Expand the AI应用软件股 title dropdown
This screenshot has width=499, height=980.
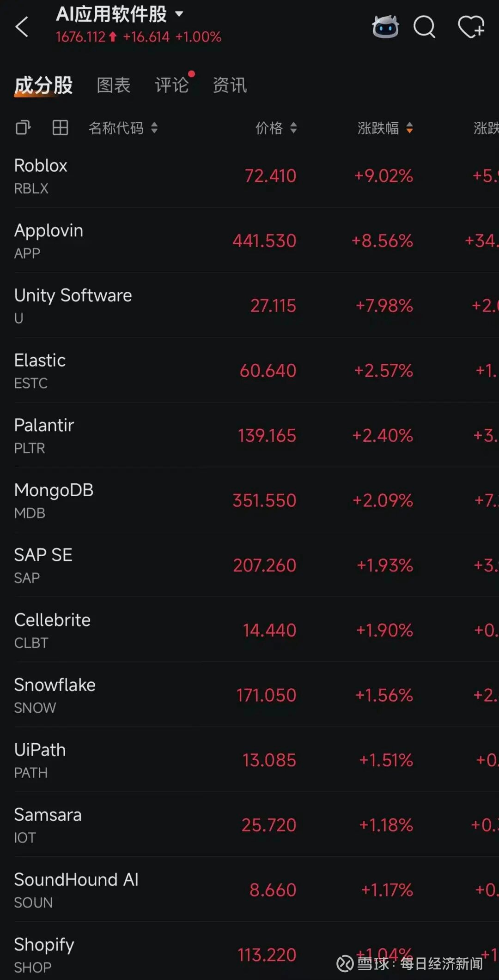click(x=179, y=14)
